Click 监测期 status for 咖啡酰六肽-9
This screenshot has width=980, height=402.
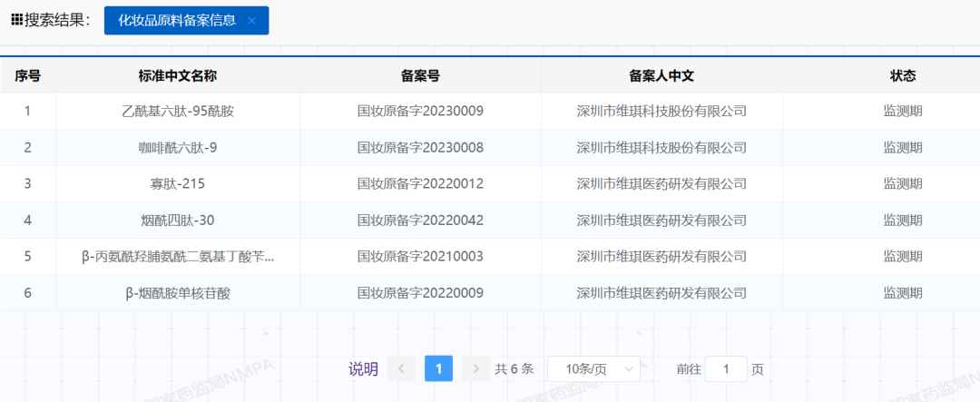click(903, 148)
